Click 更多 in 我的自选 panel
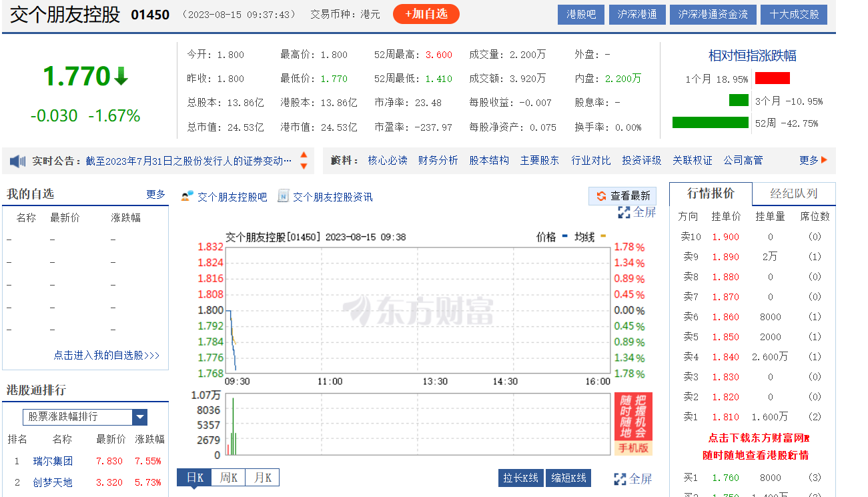The width and height of the screenshot is (868, 497). pos(155,194)
